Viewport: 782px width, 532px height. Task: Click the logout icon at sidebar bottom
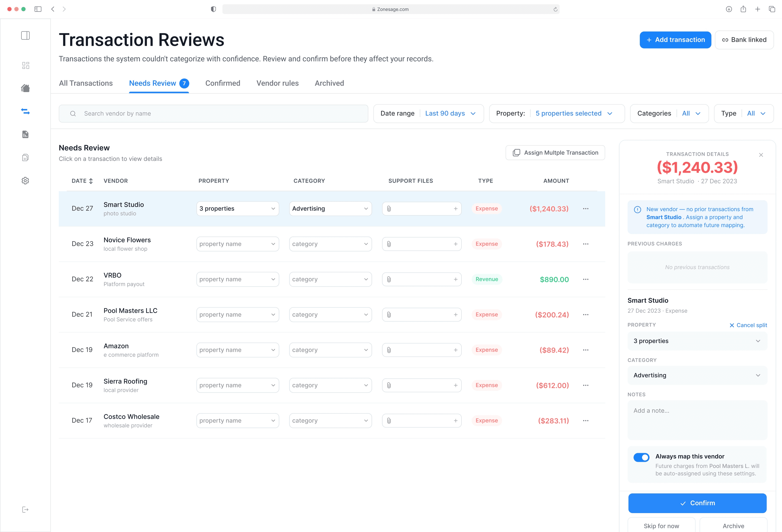[x=26, y=509]
